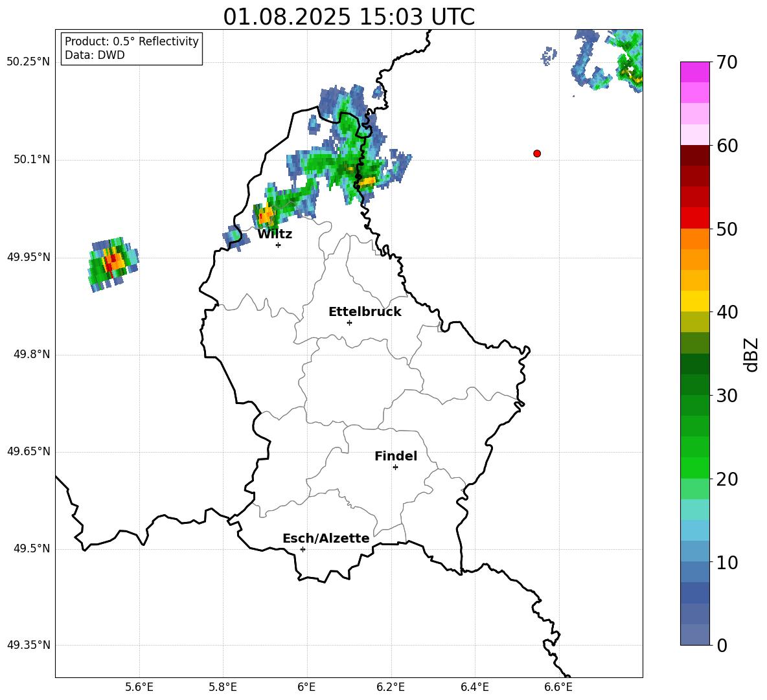
Task: Click the 'Product: 0.5° Reflectivity' text
Action: 132,41
